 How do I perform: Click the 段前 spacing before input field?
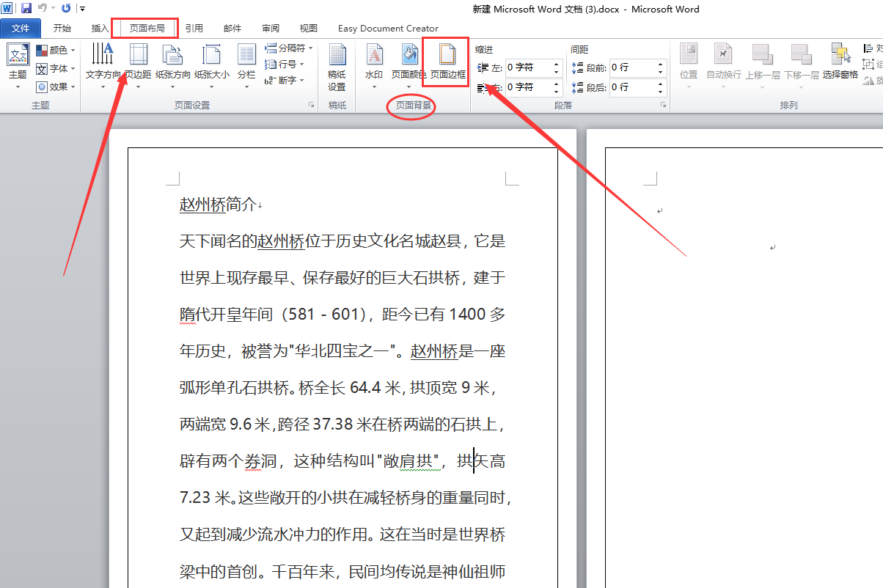tap(633, 67)
